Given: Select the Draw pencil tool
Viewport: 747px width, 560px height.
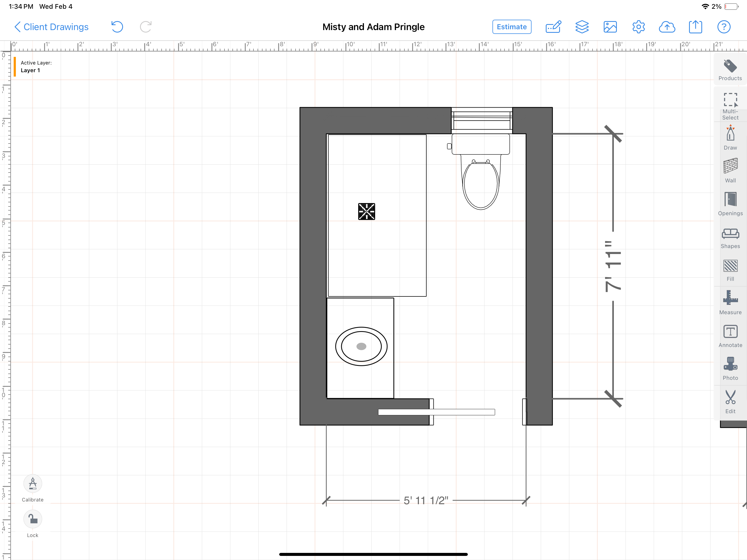Looking at the screenshot, I should (x=730, y=137).
